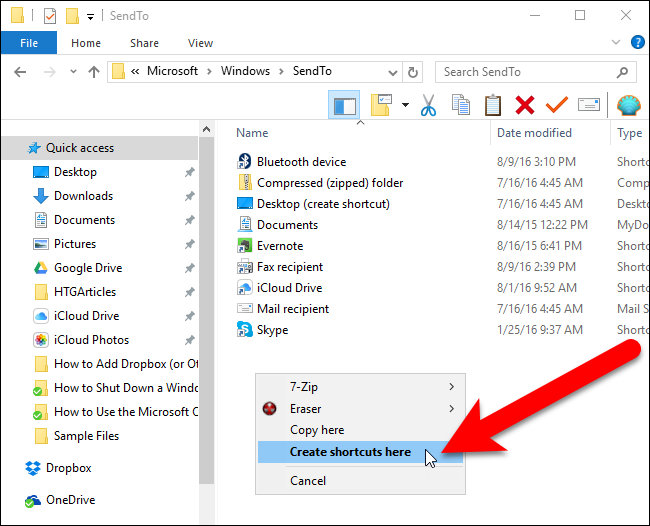
Task: Open the address bar history dropdown
Action: pyautogui.click(x=393, y=73)
